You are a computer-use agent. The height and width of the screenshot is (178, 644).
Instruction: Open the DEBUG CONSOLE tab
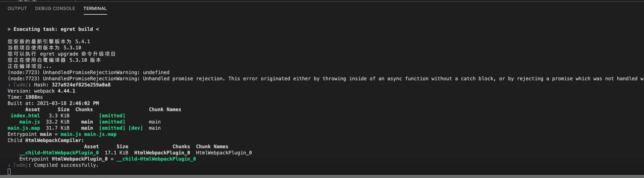55,9
